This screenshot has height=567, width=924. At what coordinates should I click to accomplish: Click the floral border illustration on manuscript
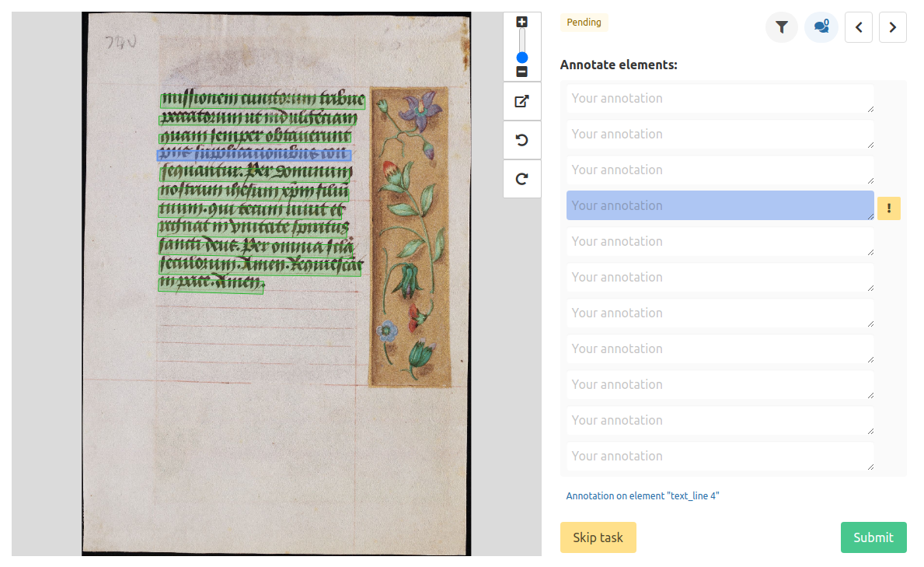coord(410,237)
